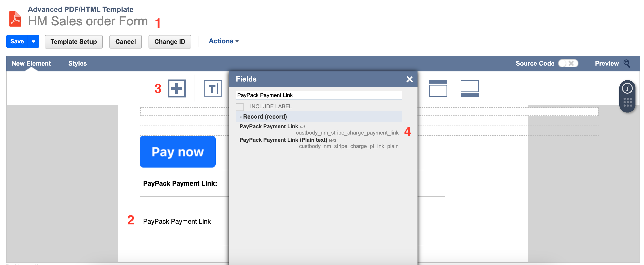Switch to the New Element tab

pos(31,63)
